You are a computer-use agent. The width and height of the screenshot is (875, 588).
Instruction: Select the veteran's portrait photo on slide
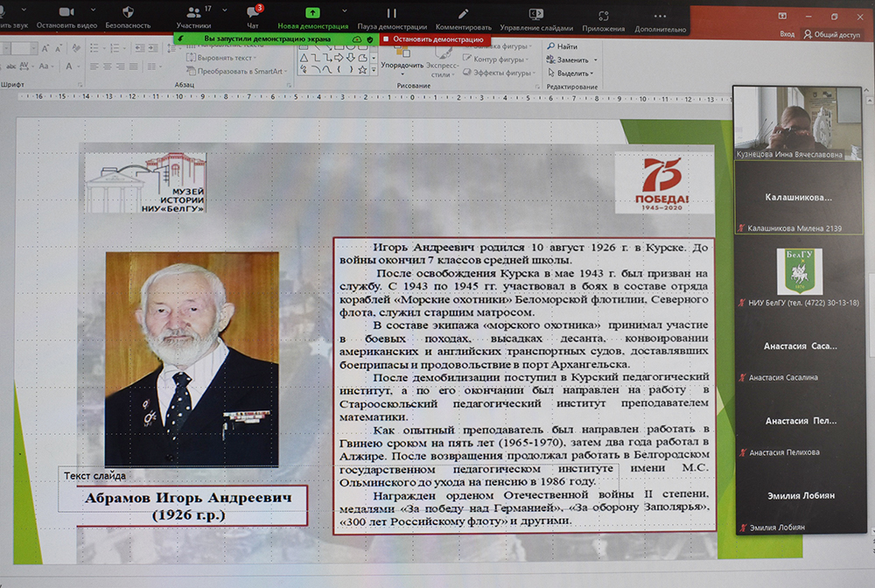coord(192,359)
